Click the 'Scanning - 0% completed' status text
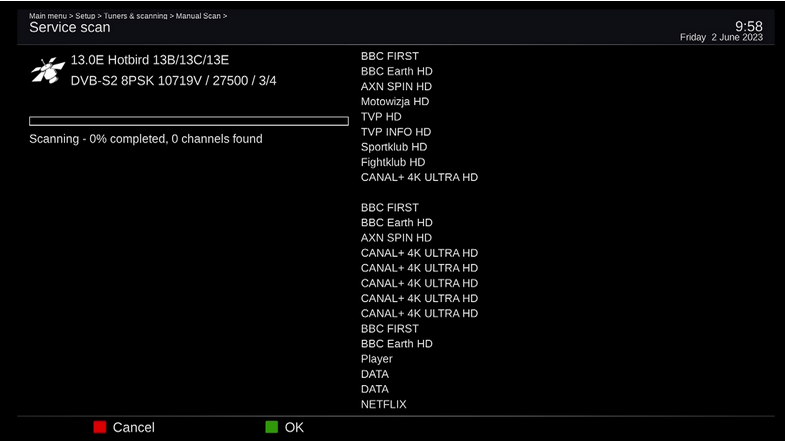Screen dimensions: 785x441 [146, 139]
